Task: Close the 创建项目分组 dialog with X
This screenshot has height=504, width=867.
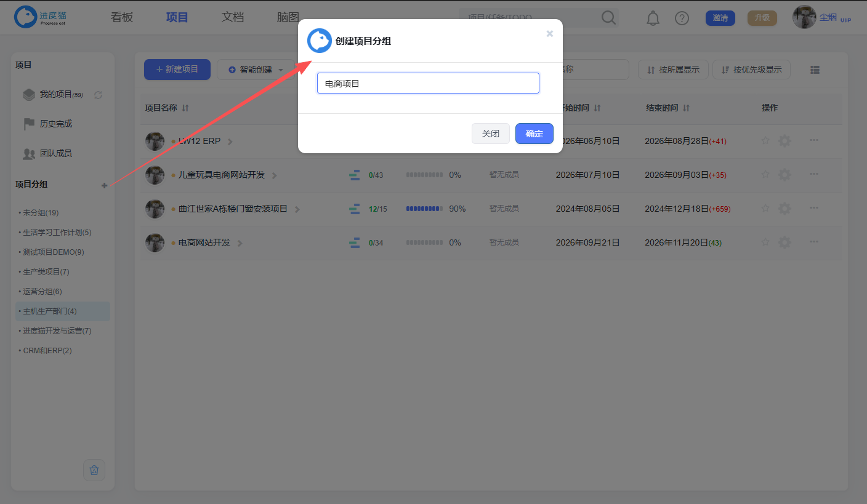Action: tap(550, 34)
